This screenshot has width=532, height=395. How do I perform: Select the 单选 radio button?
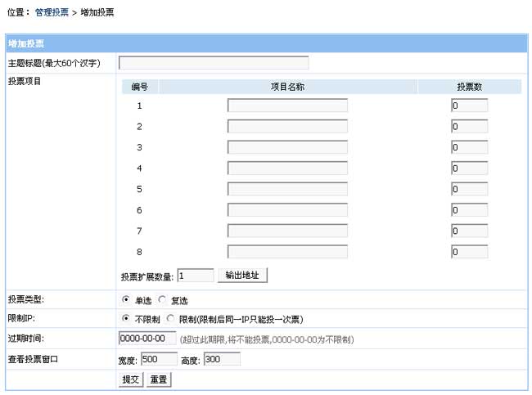click(x=126, y=299)
